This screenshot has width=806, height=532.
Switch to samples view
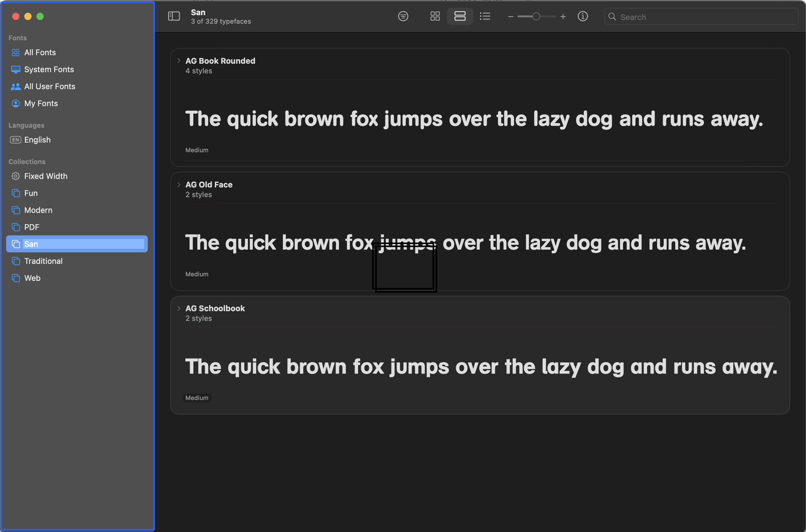point(459,16)
